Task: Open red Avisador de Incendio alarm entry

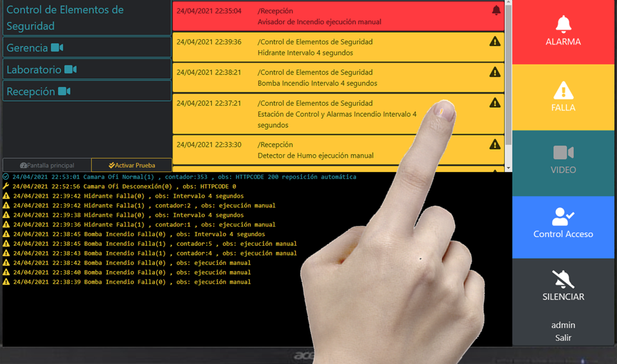Action: pyautogui.click(x=339, y=16)
